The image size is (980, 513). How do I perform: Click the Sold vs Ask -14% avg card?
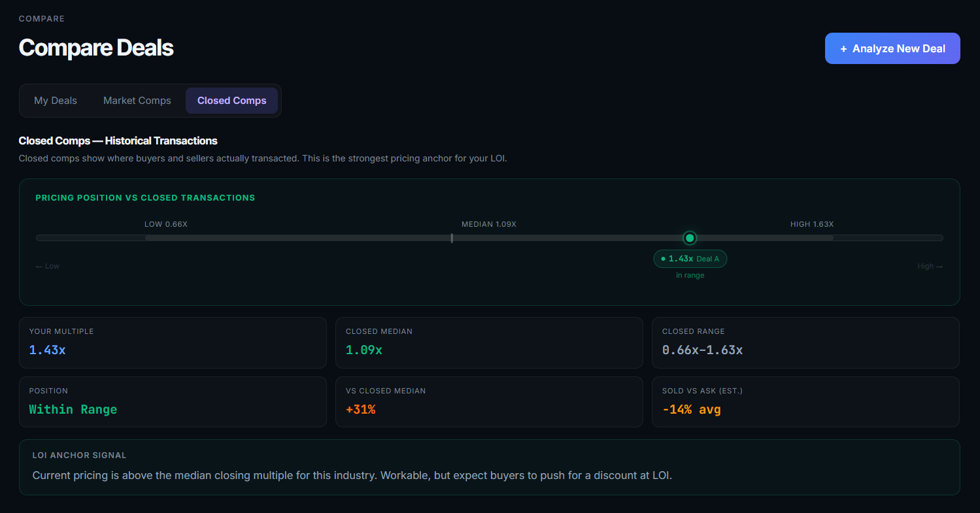coord(805,402)
